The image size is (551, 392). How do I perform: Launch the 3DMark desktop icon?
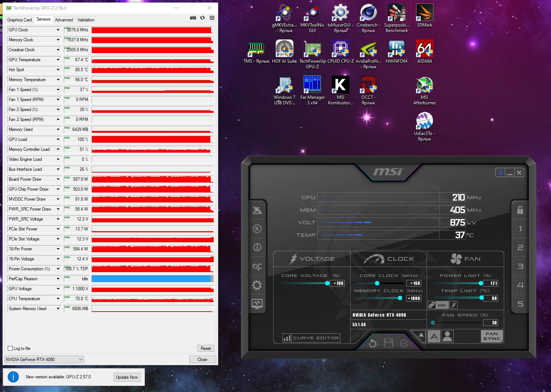point(424,15)
